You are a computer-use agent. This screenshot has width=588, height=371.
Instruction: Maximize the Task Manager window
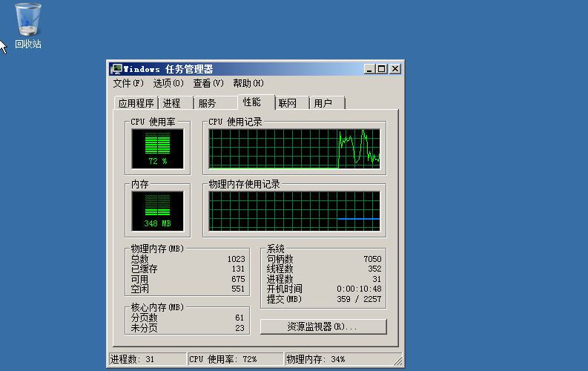point(382,69)
